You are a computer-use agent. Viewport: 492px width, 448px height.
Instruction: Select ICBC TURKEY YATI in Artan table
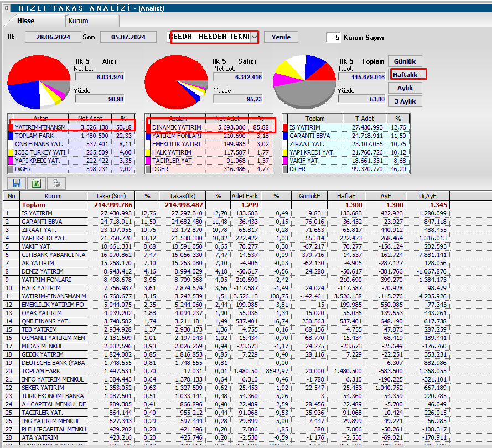coord(72,152)
